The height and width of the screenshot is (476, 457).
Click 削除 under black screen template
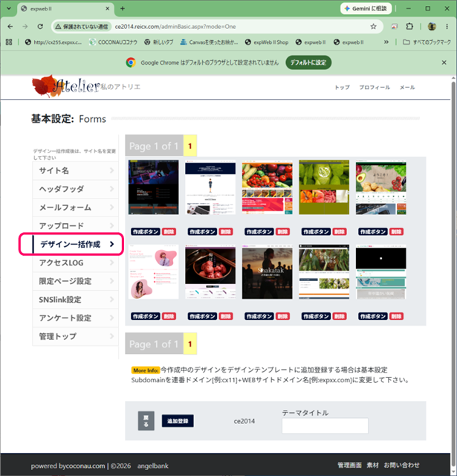(x=396, y=316)
